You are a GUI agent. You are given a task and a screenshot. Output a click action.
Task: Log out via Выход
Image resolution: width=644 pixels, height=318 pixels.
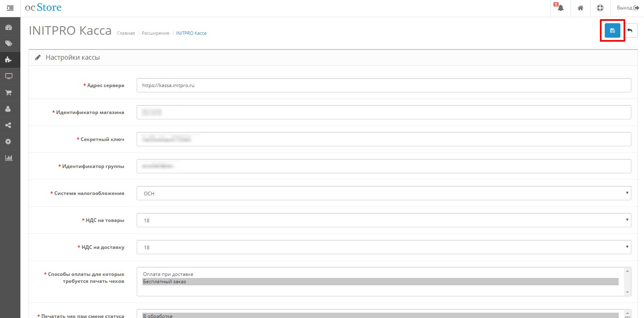click(x=628, y=8)
